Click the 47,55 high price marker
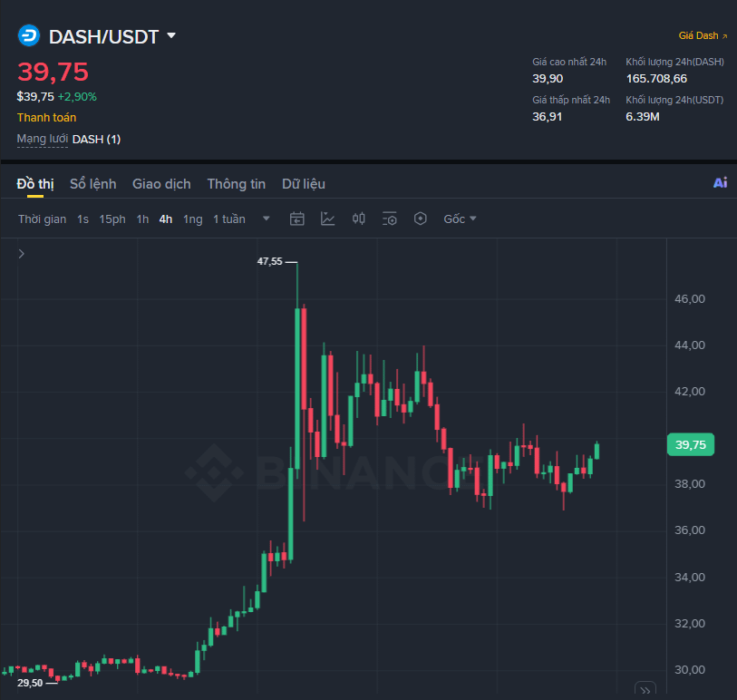The width and height of the screenshot is (737, 700). (270, 261)
